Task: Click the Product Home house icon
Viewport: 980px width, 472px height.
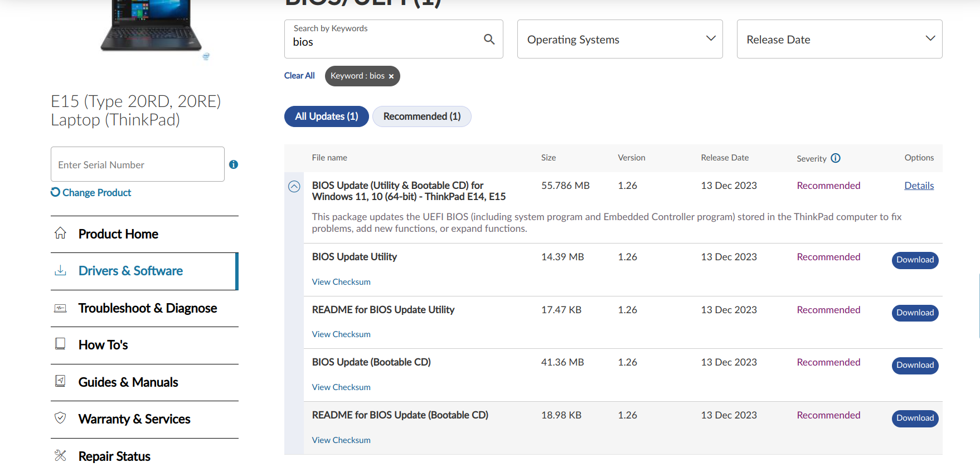Action: [60, 233]
